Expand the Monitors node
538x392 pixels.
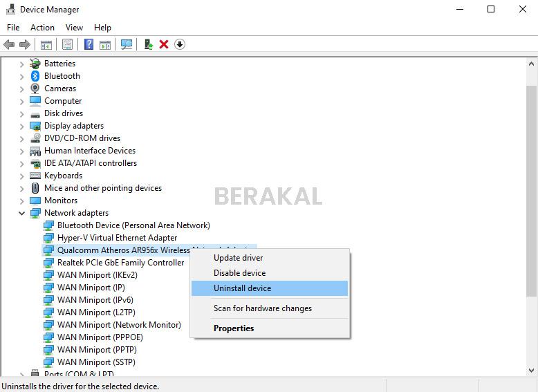point(21,201)
